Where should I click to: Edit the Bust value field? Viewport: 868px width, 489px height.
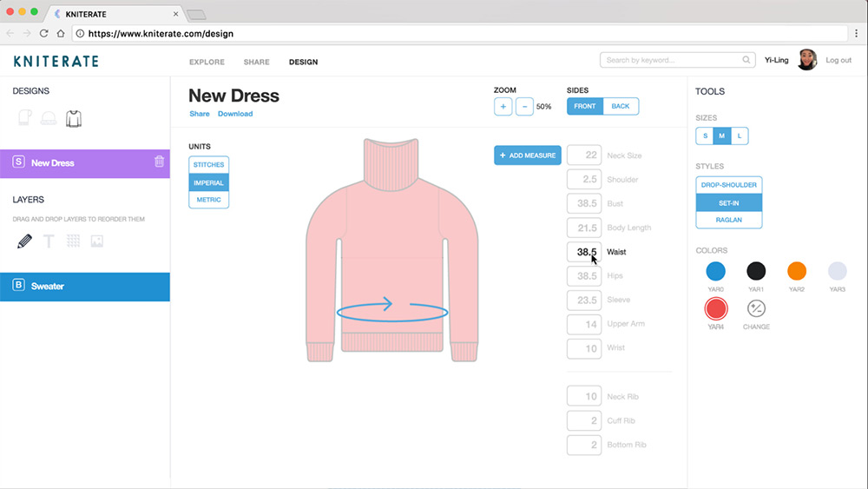pos(584,203)
